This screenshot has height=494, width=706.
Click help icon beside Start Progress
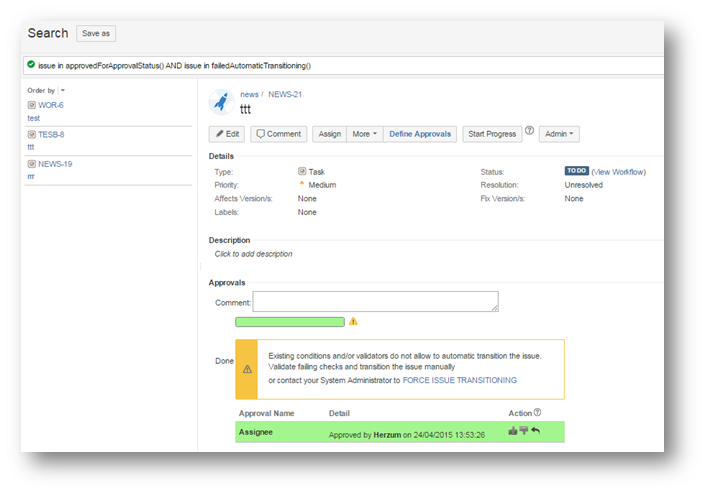tap(530, 132)
